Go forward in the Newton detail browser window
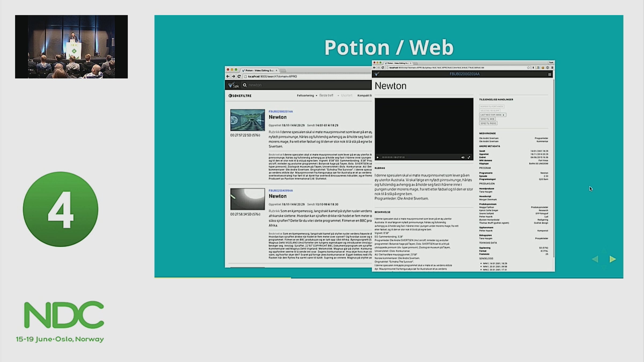The height and width of the screenshot is (362, 644). coord(378,68)
